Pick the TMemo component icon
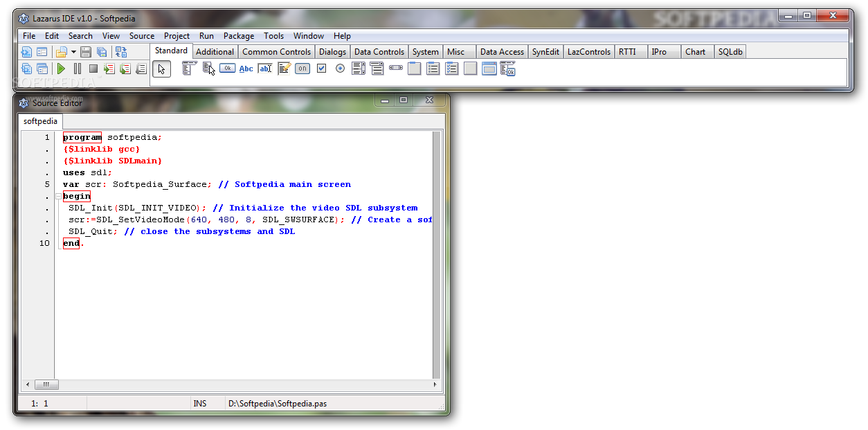The width and height of the screenshot is (868, 430). (284, 68)
